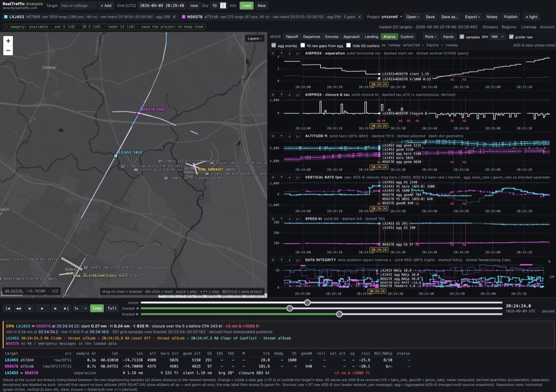This screenshot has width=556, height=392.
Task: Enable fill raw gaps from agg
Action: pyautogui.click(x=303, y=45)
